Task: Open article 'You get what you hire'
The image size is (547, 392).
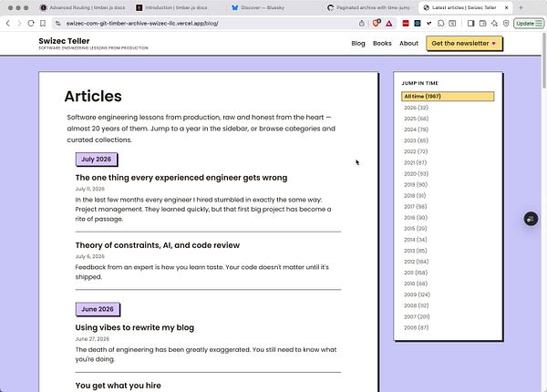Action: [118, 386]
